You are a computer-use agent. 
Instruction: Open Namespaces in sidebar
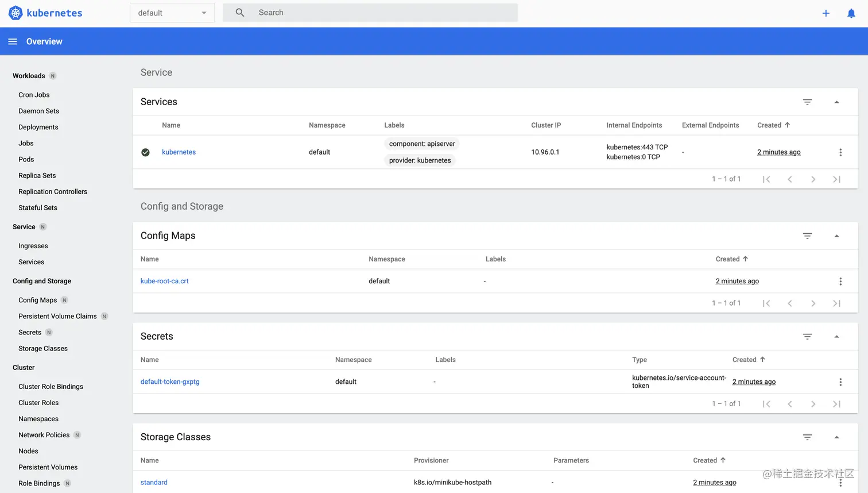point(38,419)
